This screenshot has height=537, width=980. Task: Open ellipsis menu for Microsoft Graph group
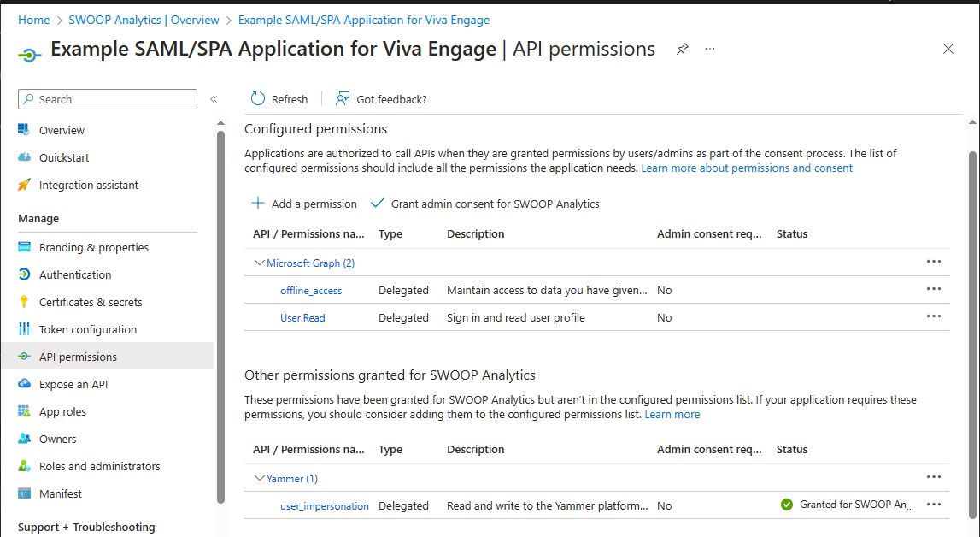[x=934, y=262]
